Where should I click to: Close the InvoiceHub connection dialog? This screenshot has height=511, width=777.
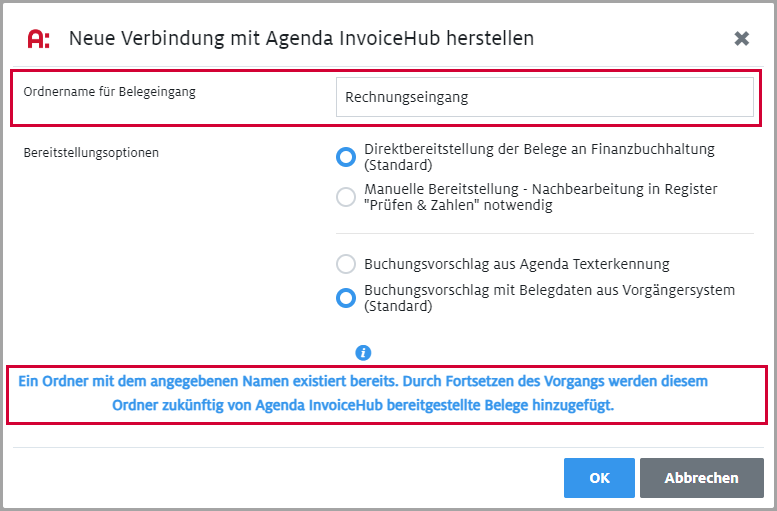pos(741,38)
